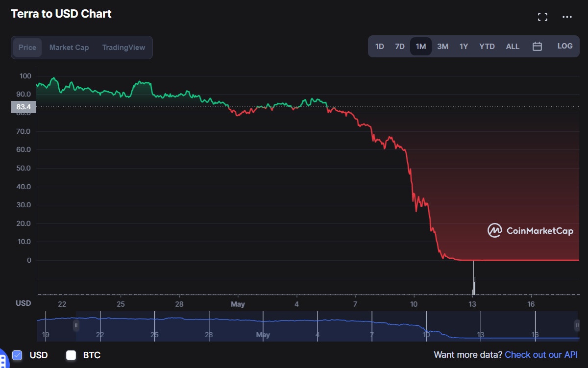
Task: Click the left range slider handle
Action: click(x=76, y=325)
